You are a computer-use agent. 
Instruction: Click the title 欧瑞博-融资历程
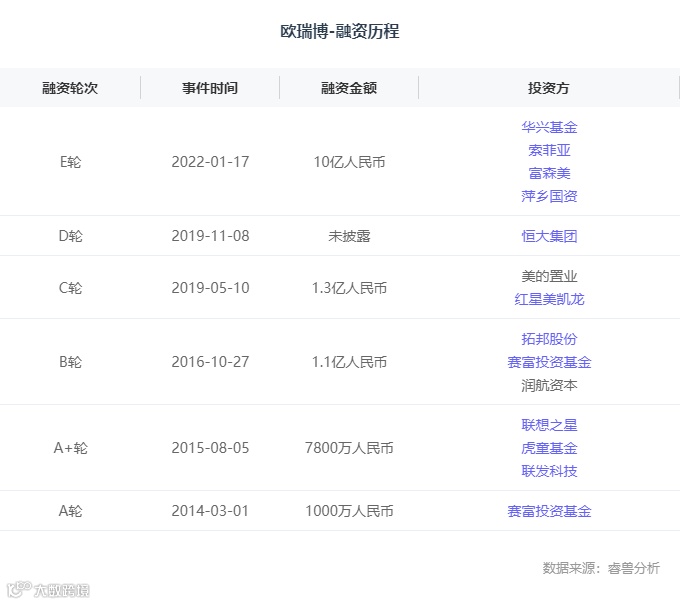(x=340, y=31)
